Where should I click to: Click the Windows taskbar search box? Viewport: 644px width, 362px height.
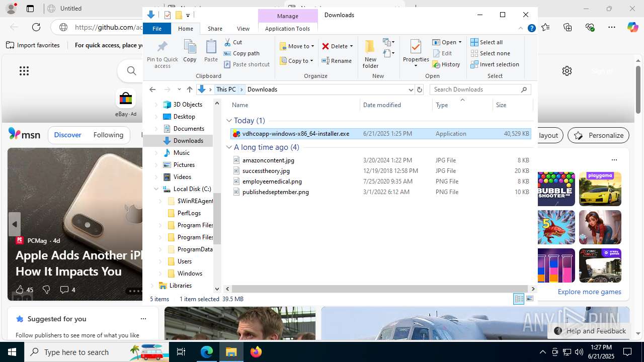click(97, 352)
